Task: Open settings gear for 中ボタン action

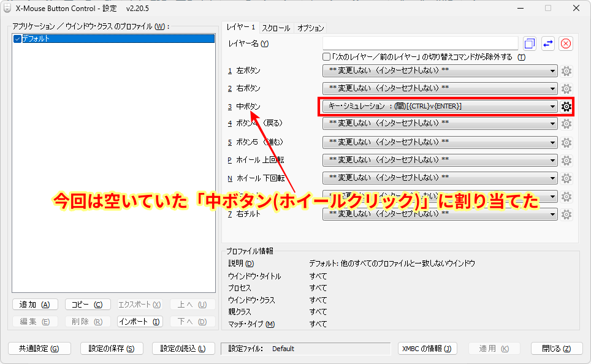Action: pyautogui.click(x=565, y=106)
